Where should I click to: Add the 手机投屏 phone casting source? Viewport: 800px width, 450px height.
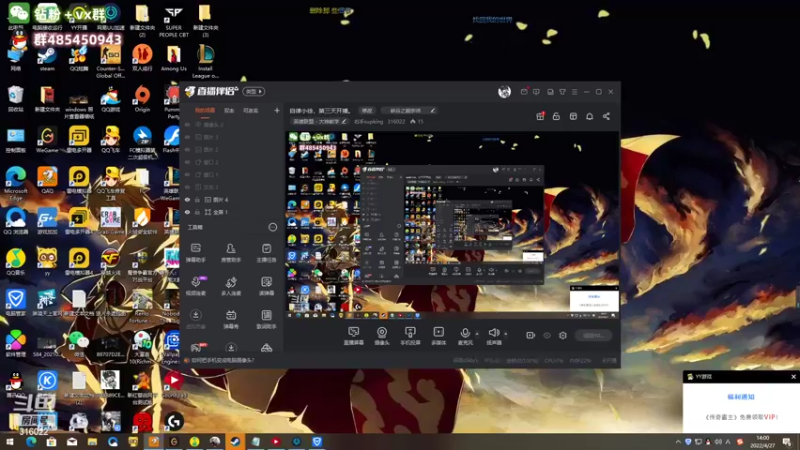[410, 336]
